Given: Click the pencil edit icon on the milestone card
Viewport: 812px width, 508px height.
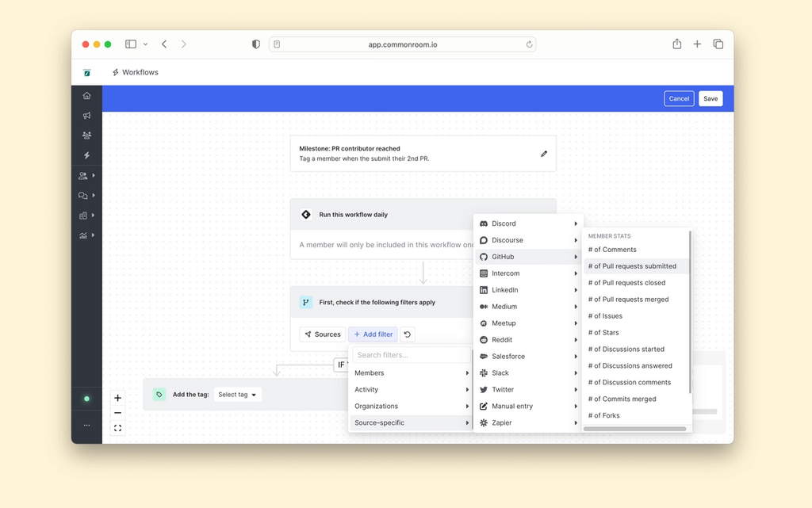Looking at the screenshot, I should point(544,154).
